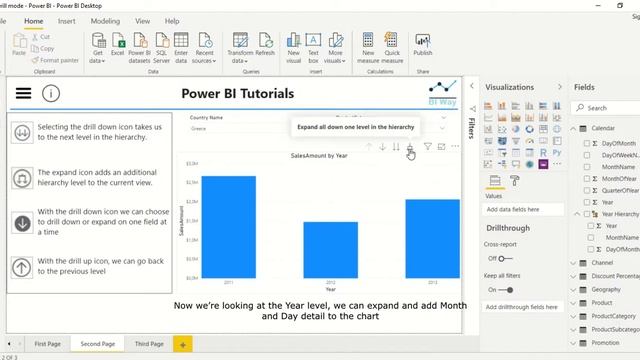Open the Modeling ribbon tab
The width and height of the screenshot is (640, 360).
click(x=105, y=21)
